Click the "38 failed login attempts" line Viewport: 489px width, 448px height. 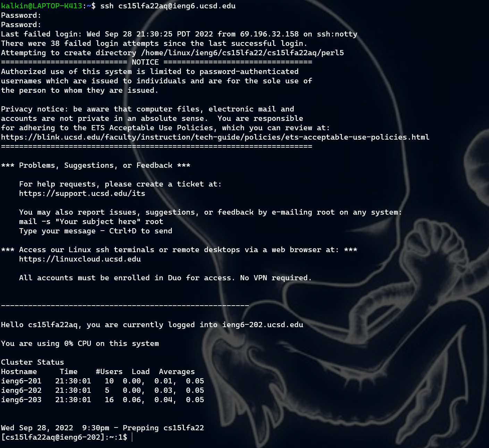point(154,43)
